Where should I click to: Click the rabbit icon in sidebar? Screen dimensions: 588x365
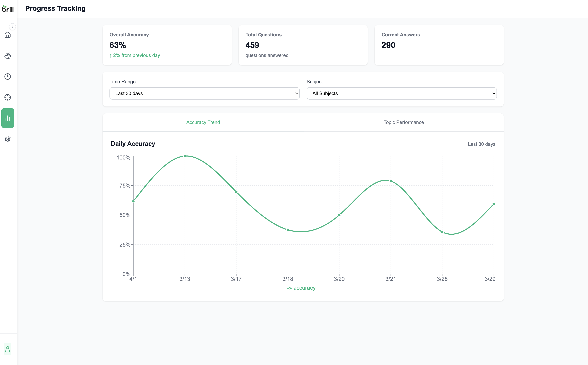[x=8, y=56]
